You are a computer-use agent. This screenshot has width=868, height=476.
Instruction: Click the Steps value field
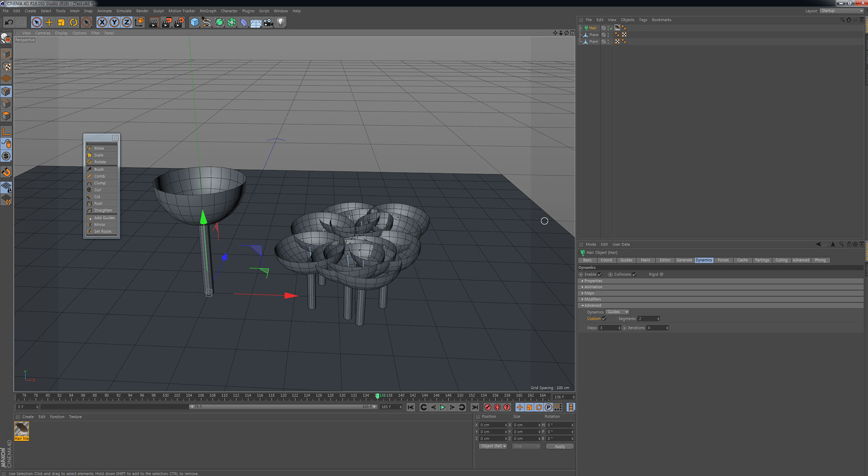[x=608, y=328]
